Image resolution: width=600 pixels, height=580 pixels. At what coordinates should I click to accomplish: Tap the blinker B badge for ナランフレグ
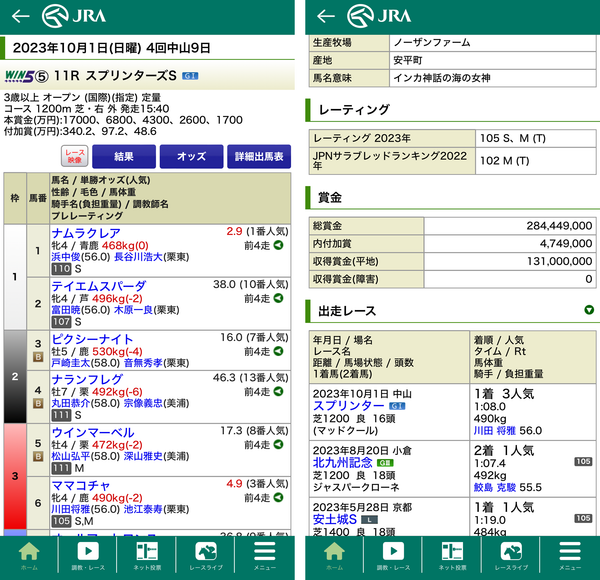38,403
